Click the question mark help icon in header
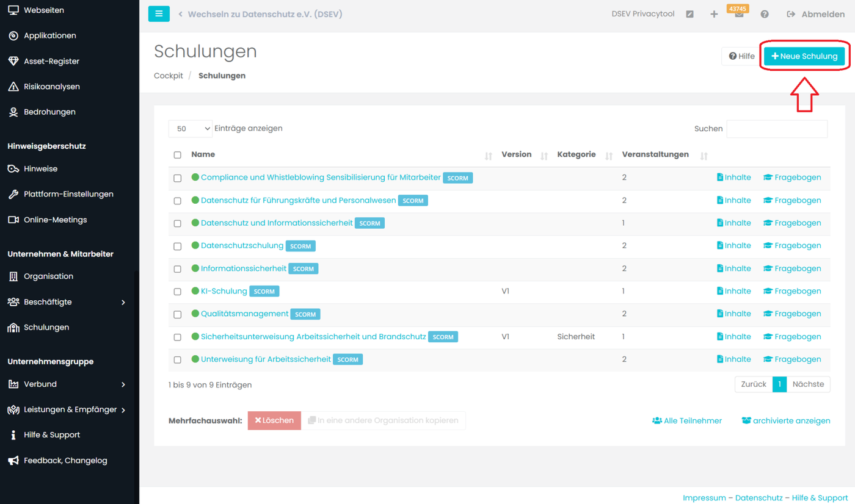Screen dimensions: 855x504 [765, 14]
